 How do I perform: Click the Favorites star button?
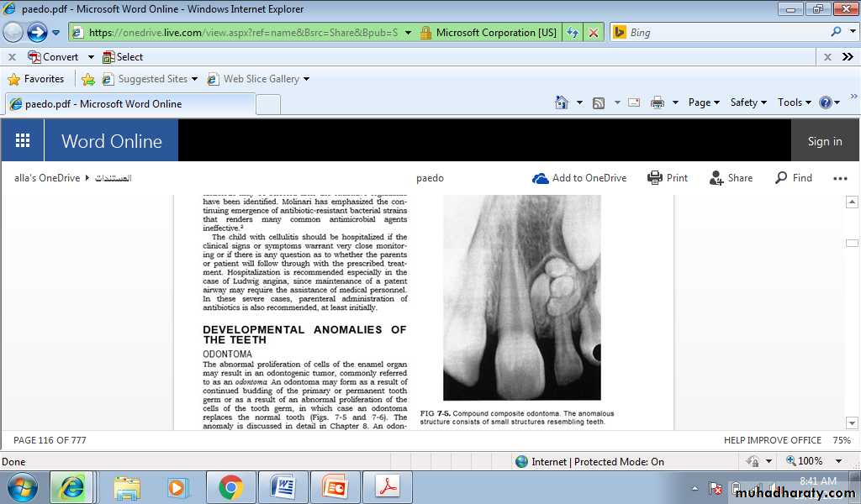coord(36,79)
